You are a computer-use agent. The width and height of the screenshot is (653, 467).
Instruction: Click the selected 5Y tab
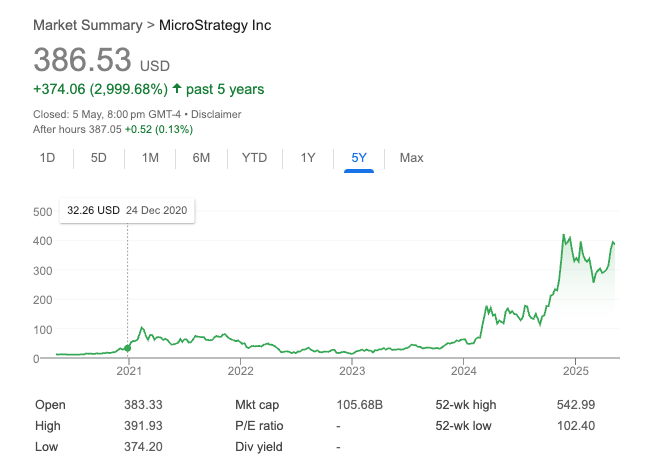(359, 158)
